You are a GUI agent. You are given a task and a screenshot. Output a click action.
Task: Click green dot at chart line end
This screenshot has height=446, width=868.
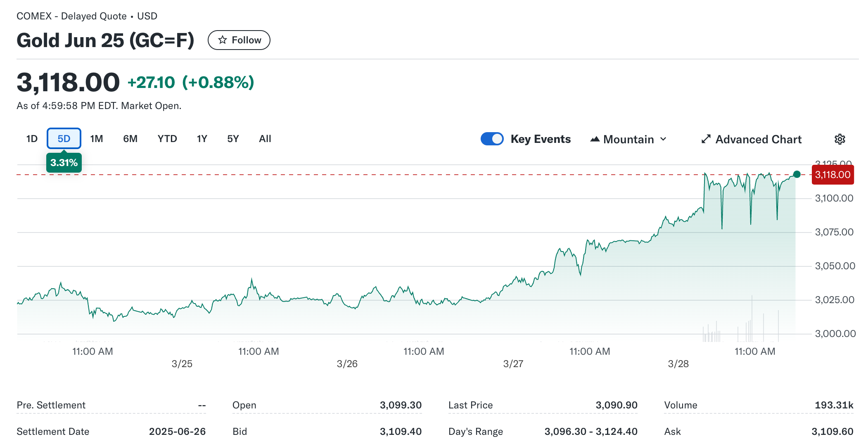(797, 174)
